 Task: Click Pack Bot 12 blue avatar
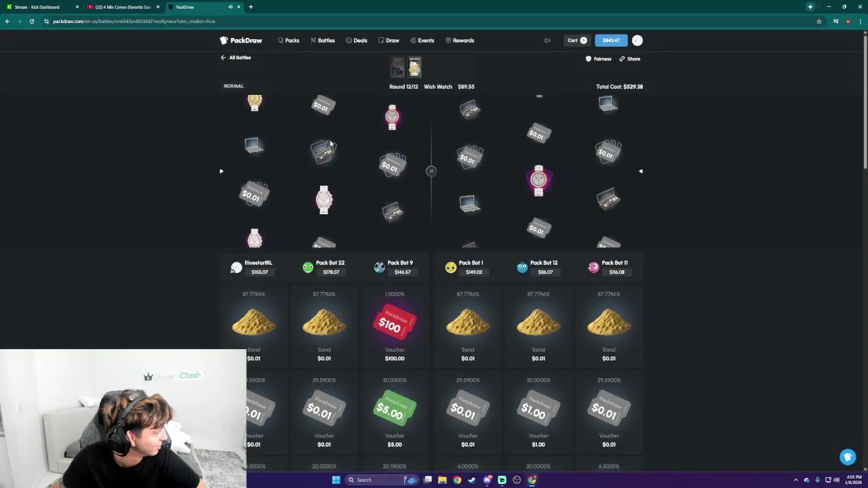tap(521, 267)
